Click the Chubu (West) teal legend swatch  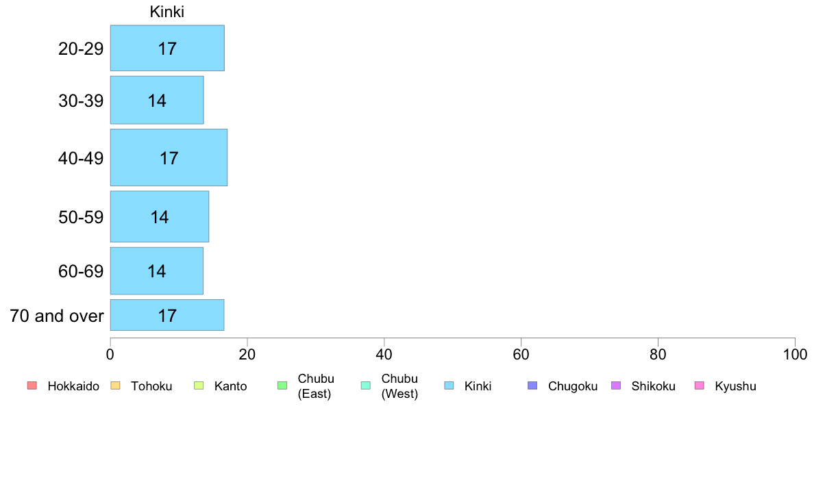point(366,386)
